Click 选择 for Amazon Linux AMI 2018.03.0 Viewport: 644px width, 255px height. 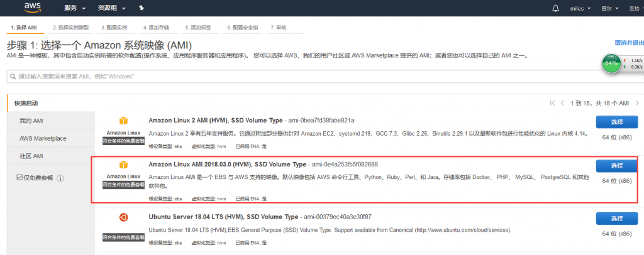click(x=617, y=166)
